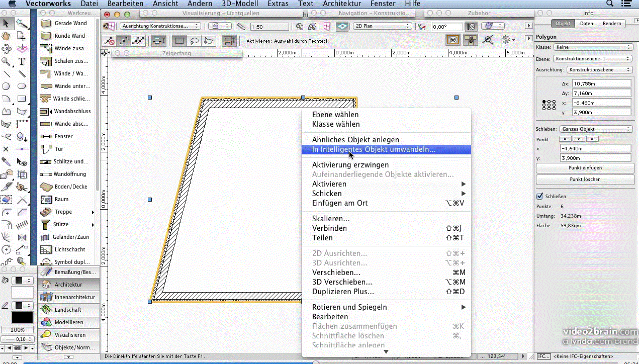Open the Architektur menu in menu bar

pyautogui.click(x=342, y=4)
